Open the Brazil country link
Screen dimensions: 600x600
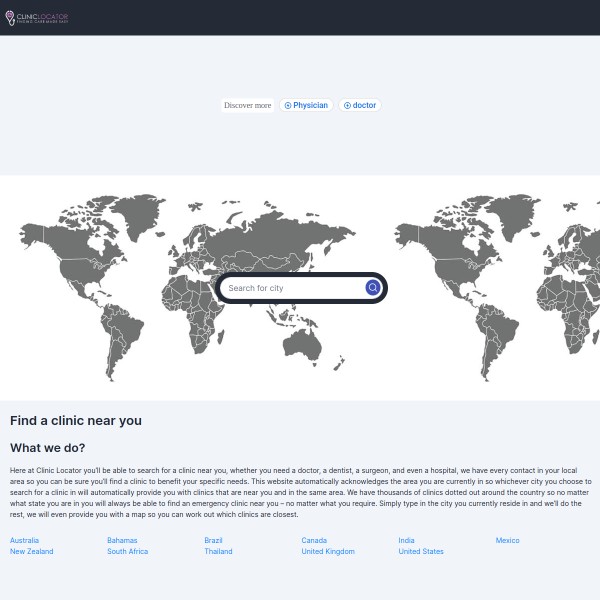pyautogui.click(x=213, y=540)
